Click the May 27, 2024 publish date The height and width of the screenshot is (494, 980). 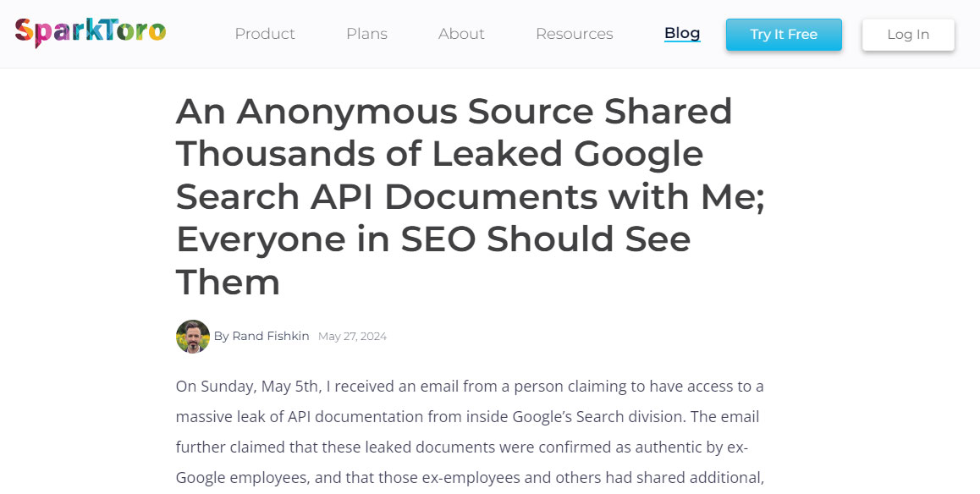(x=352, y=337)
